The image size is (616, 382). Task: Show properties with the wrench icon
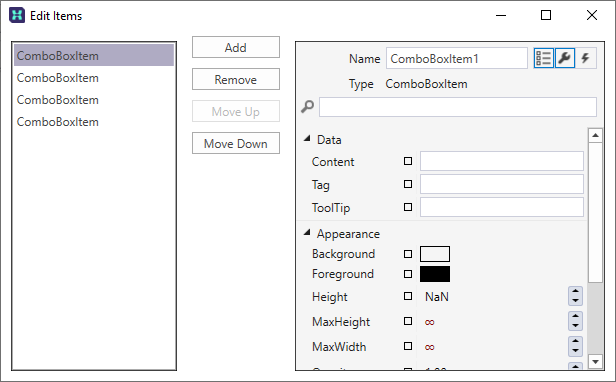point(565,59)
